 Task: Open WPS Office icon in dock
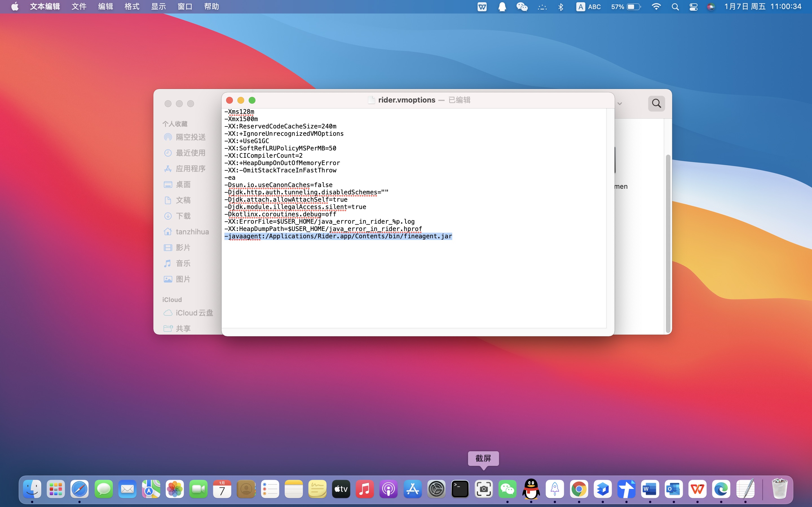tap(697, 489)
